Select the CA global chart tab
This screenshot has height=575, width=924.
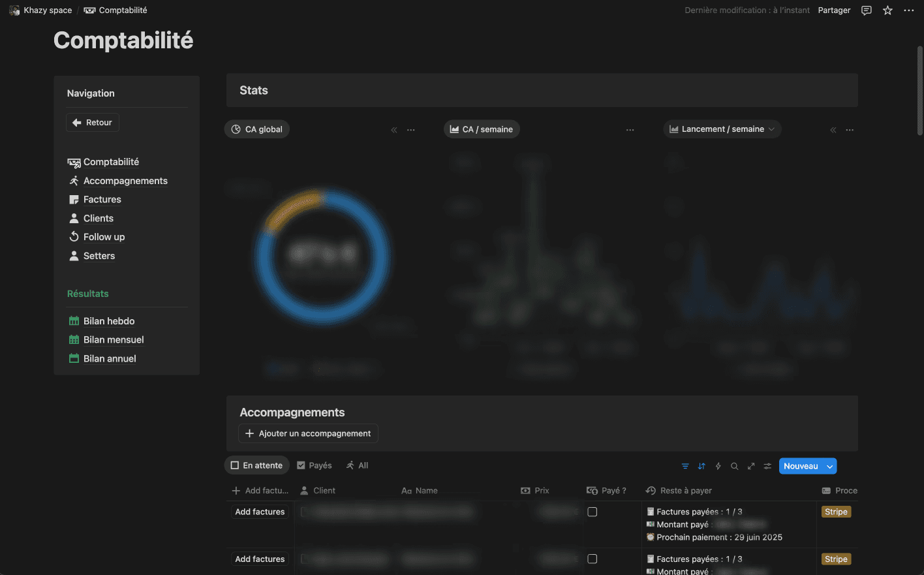257,129
